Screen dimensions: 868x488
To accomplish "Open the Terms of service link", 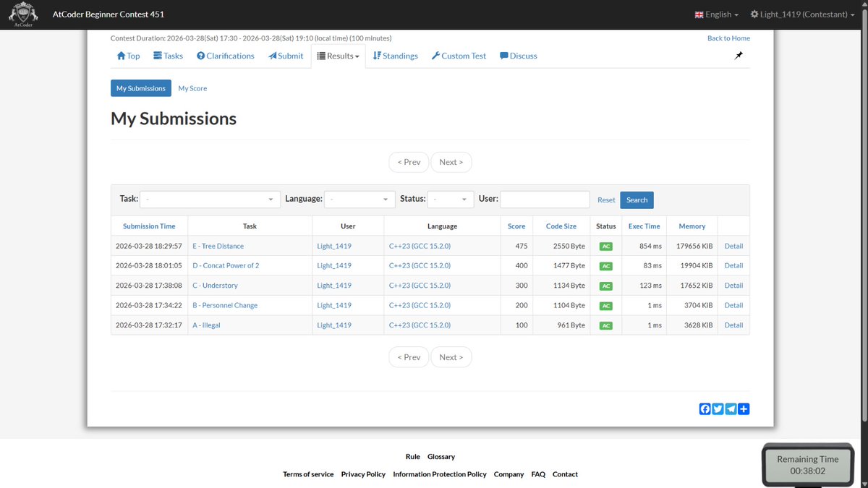I will pyautogui.click(x=308, y=474).
